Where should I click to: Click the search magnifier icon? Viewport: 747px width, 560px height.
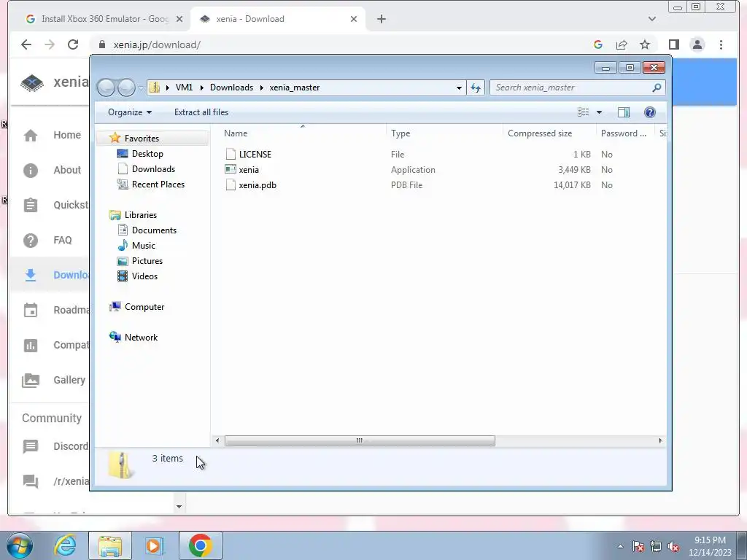657,87
